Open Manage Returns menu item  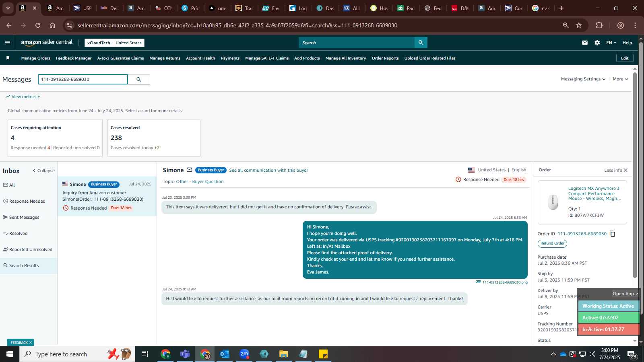(165, 58)
